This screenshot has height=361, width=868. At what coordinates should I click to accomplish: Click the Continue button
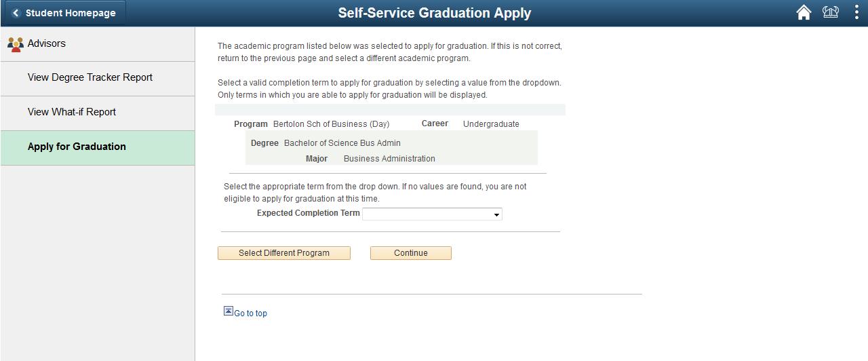411,253
